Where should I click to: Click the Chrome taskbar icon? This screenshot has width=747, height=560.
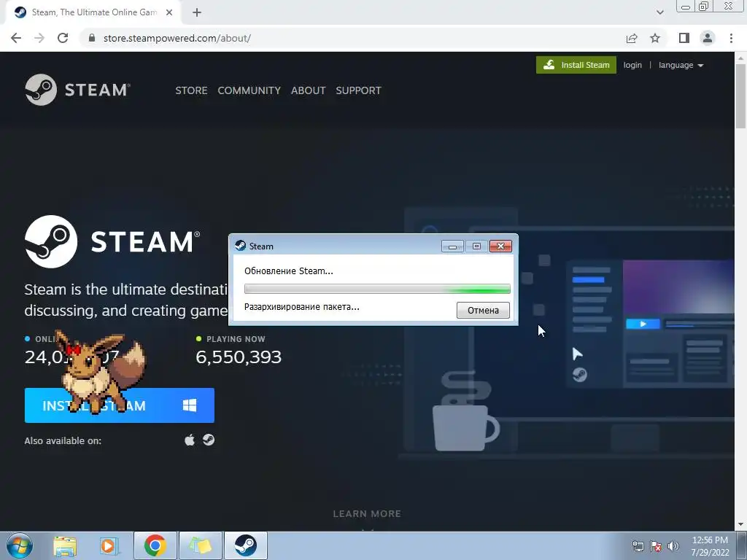[155, 545]
